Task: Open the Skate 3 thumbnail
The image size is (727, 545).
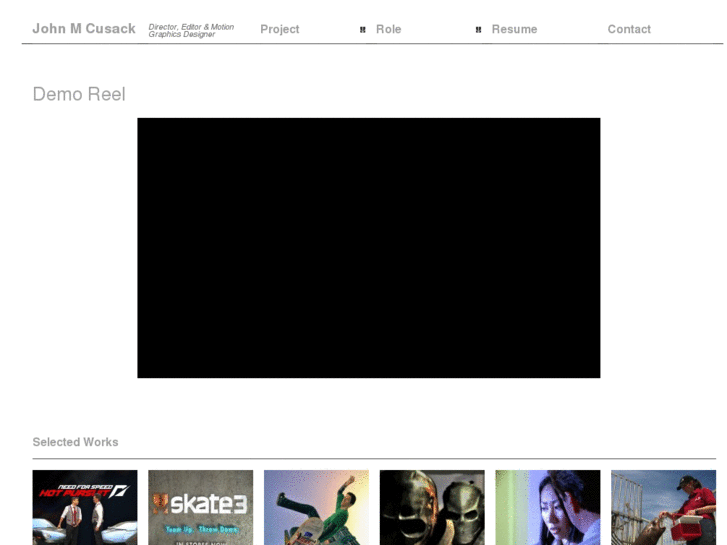Action: click(201, 507)
